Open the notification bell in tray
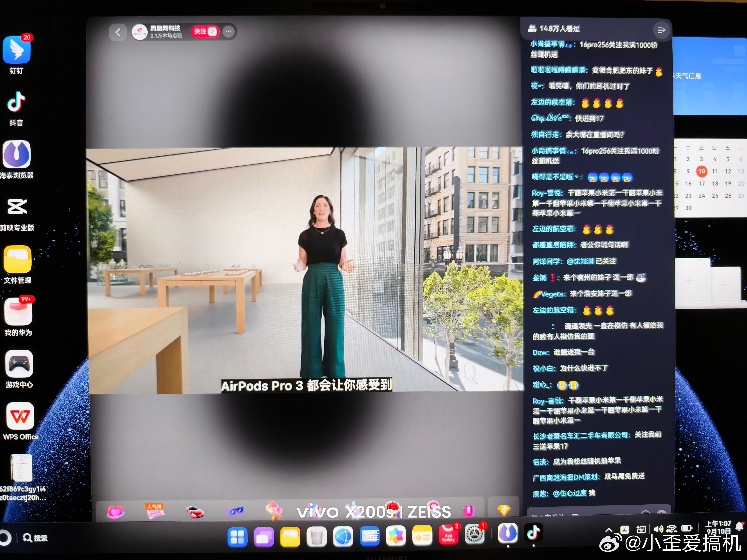The image size is (747, 560). pyautogui.click(x=740, y=526)
